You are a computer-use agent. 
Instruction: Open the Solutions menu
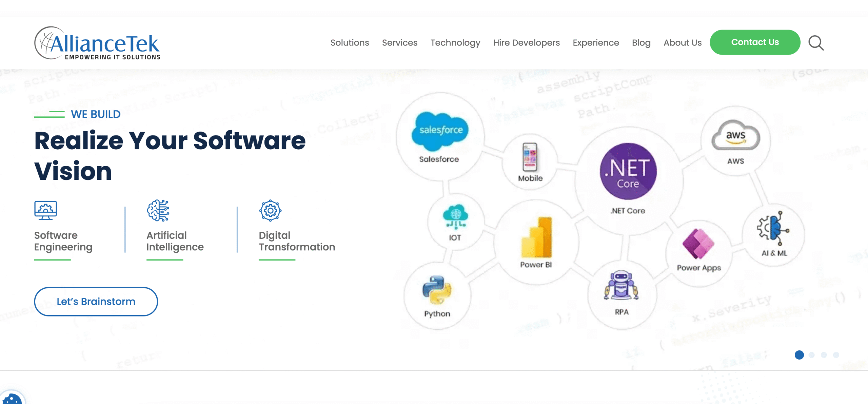tap(350, 42)
